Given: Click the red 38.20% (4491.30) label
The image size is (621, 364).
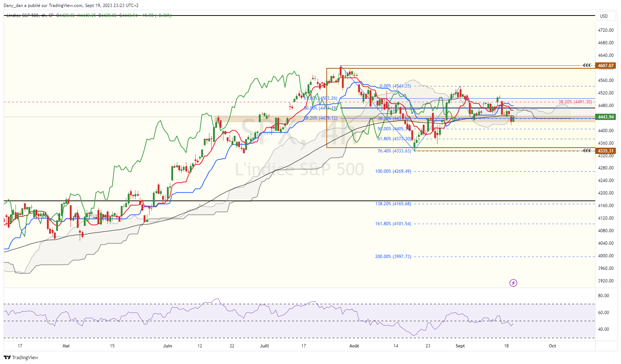Looking at the screenshot, I should (x=575, y=102).
